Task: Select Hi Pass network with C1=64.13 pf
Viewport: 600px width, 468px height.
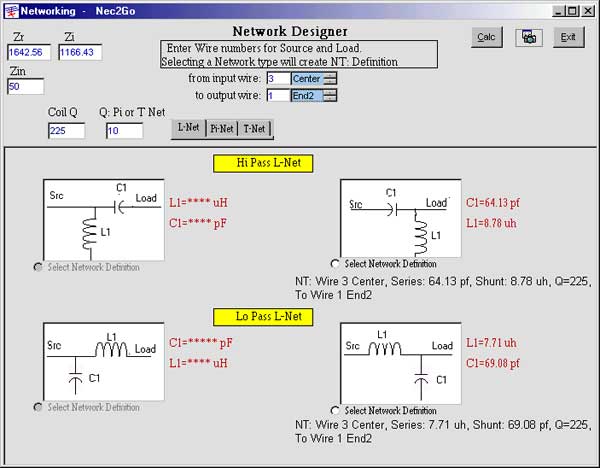Action: click(x=335, y=264)
